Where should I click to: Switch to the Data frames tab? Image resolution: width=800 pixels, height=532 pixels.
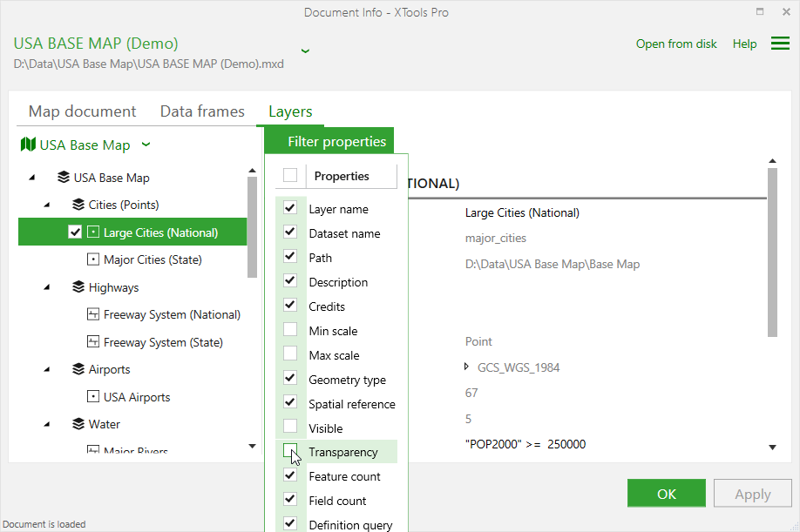(202, 111)
